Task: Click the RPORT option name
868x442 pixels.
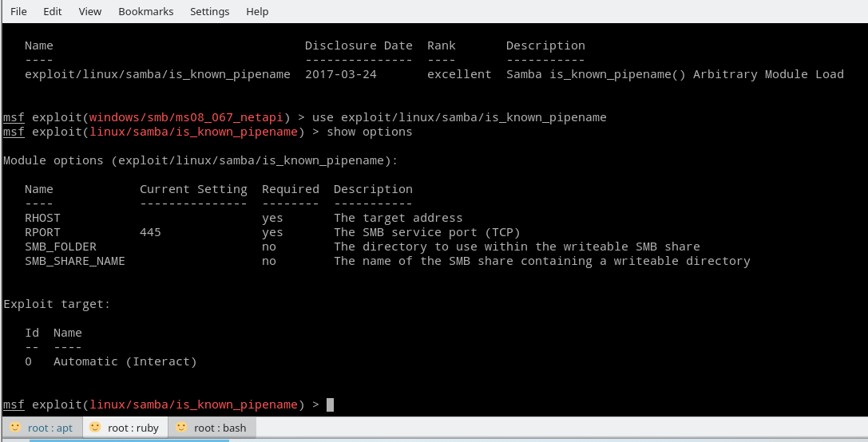Action: pos(42,232)
